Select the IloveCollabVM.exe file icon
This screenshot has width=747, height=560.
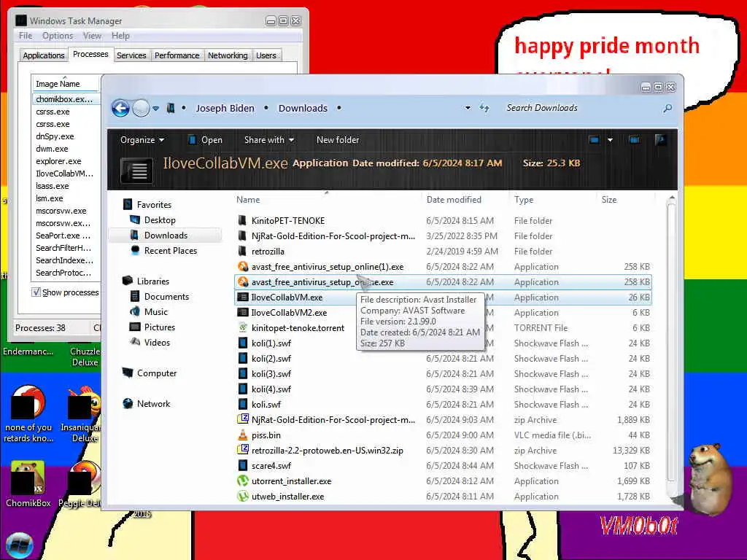243,297
